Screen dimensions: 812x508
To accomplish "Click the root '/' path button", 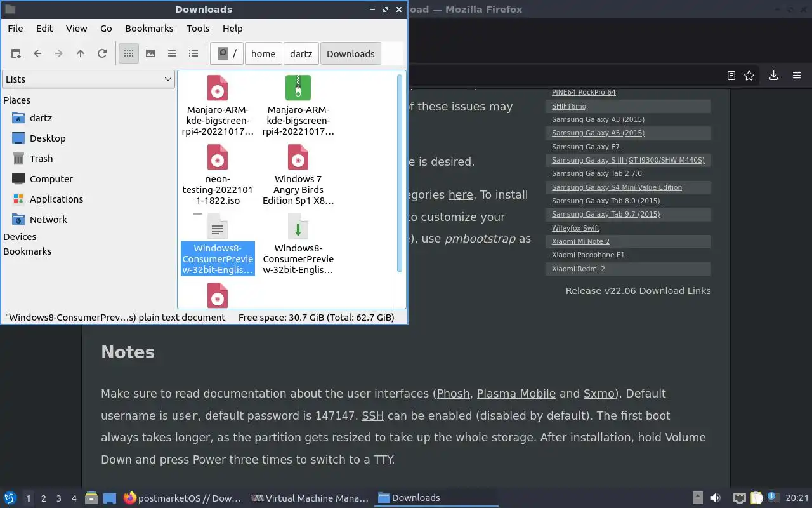I will [227, 54].
